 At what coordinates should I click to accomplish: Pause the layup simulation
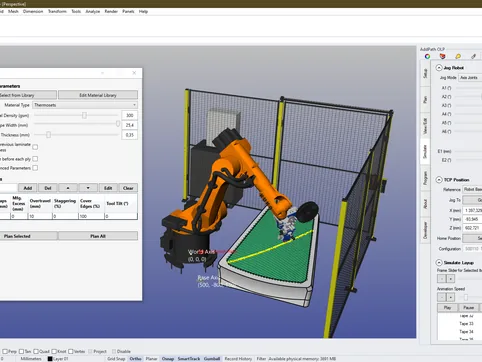(468, 307)
